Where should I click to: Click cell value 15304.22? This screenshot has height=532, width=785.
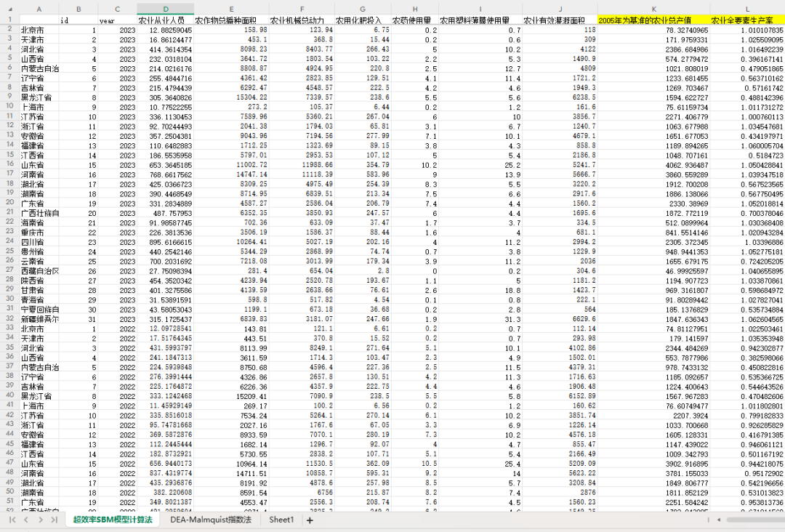click(x=231, y=97)
